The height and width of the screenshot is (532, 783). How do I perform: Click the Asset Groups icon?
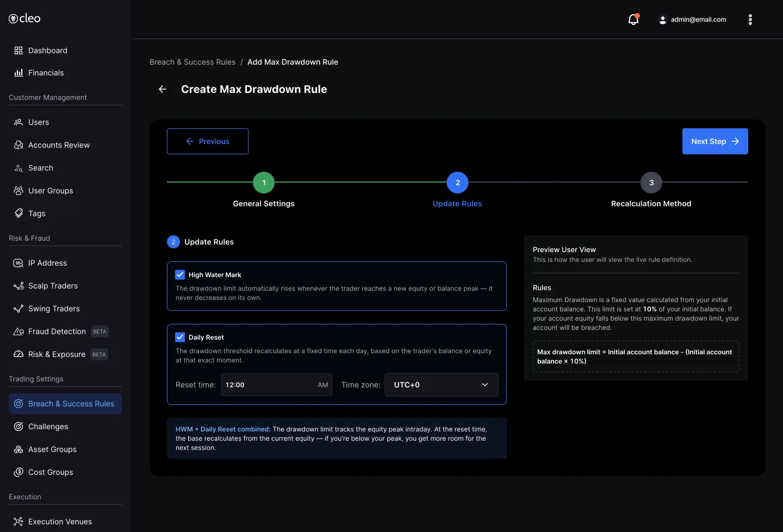coord(18,449)
